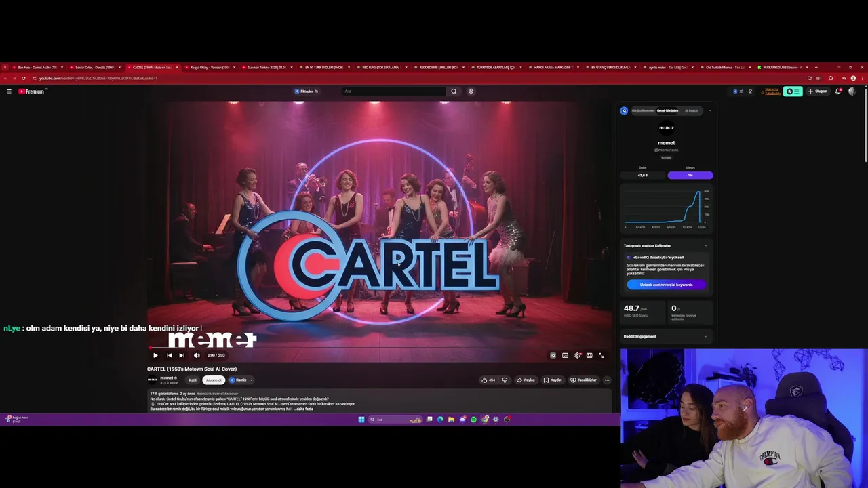Click the Katıl join button

point(193,380)
